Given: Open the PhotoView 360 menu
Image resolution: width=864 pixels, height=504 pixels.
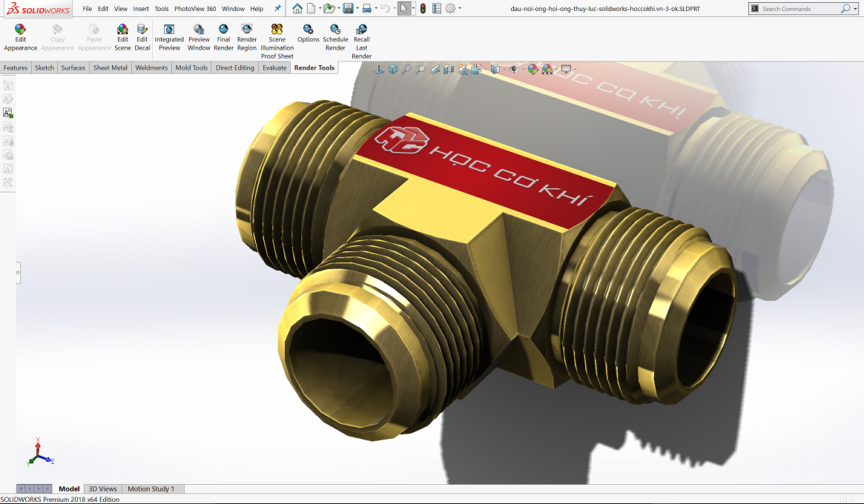Looking at the screenshot, I should [x=195, y=9].
